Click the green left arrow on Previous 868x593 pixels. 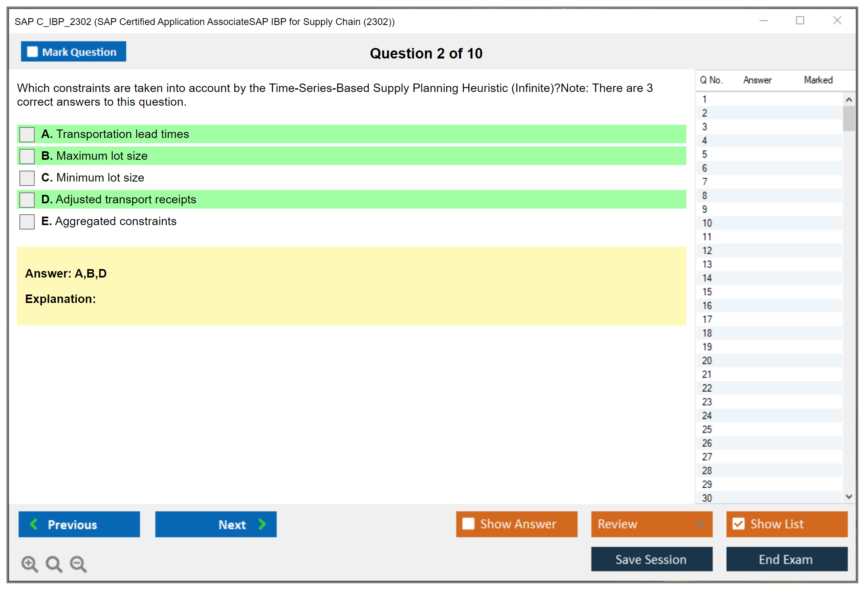tap(34, 524)
